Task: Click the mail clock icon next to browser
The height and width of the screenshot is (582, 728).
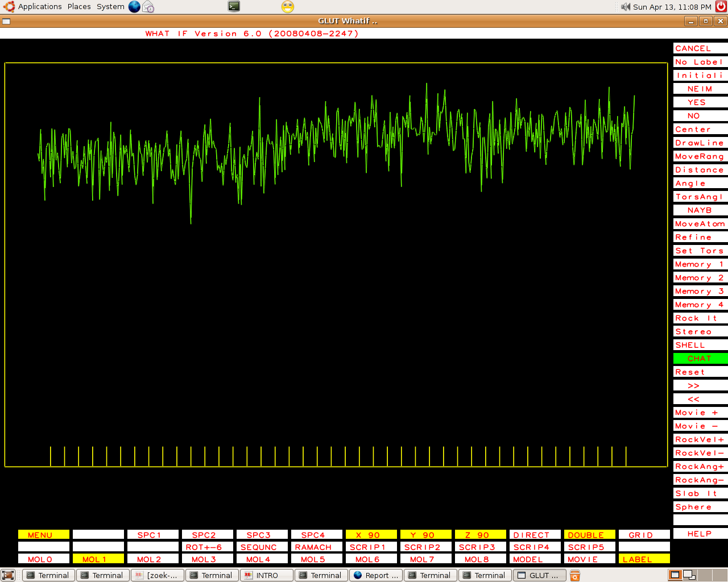Action: [148, 7]
